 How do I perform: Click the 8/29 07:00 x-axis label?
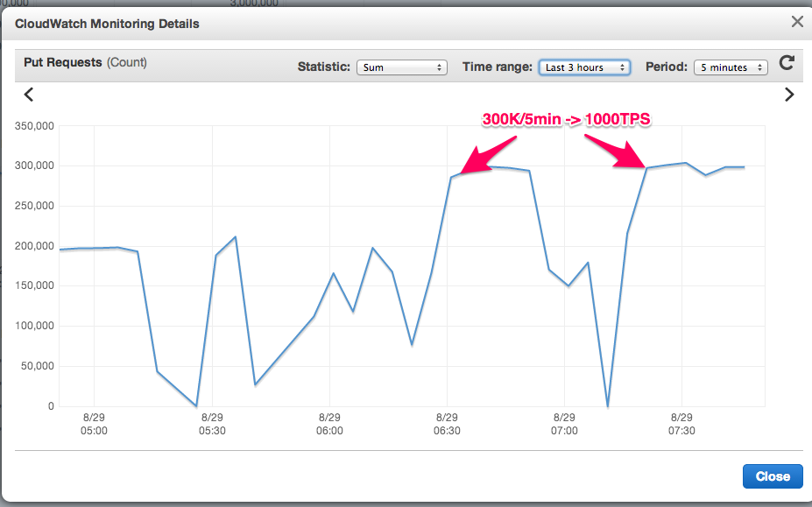click(x=564, y=424)
